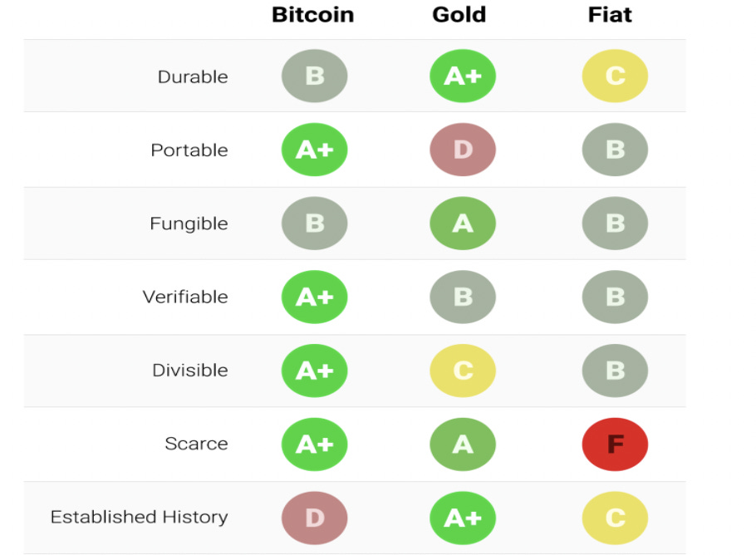Click Bitcoin's Verifiable A+ badge
The height and width of the screenshot is (555, 756).
(x=314, y=297)
